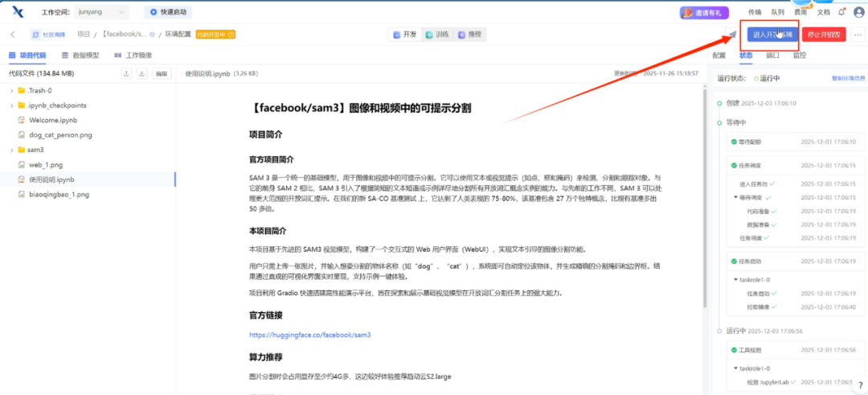Click the green check icon on 任务调度 card header
This screenshot has width=868, height=395.
734,165
